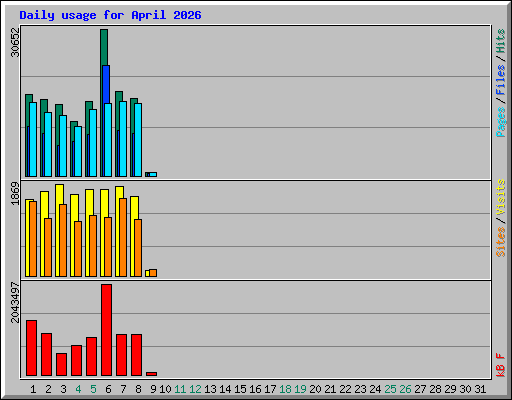This screenshot has width=512, height=400.
Task: Click the 1869 visits axis value
Action: tap(15, 193)
